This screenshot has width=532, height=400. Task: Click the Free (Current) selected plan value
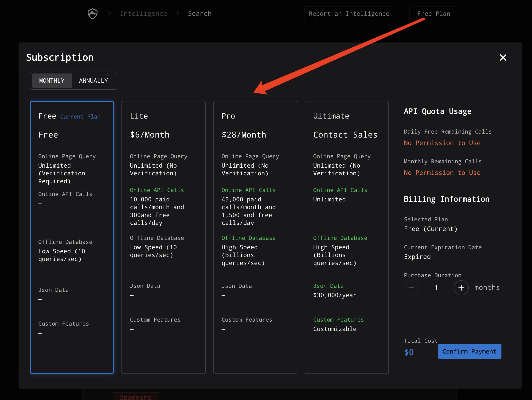point(430,229)
